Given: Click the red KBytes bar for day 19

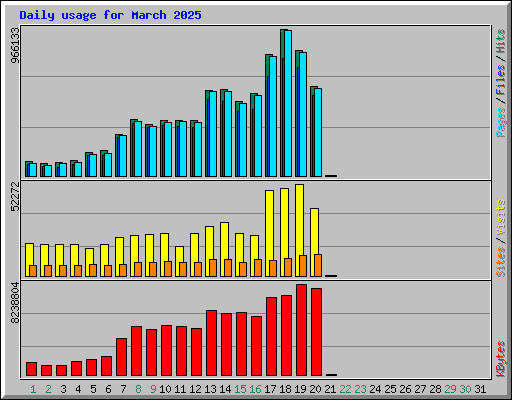Looking at the screenshot, I should [301, 330].
